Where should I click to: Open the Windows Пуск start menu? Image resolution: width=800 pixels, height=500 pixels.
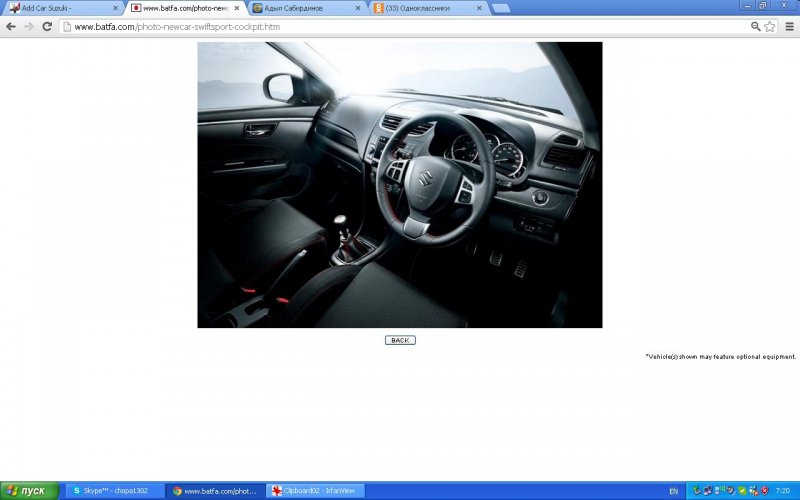30,491
